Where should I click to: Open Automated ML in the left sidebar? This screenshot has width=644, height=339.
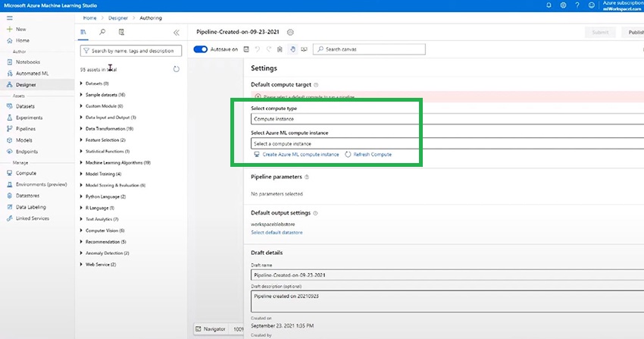pos(32,74)
